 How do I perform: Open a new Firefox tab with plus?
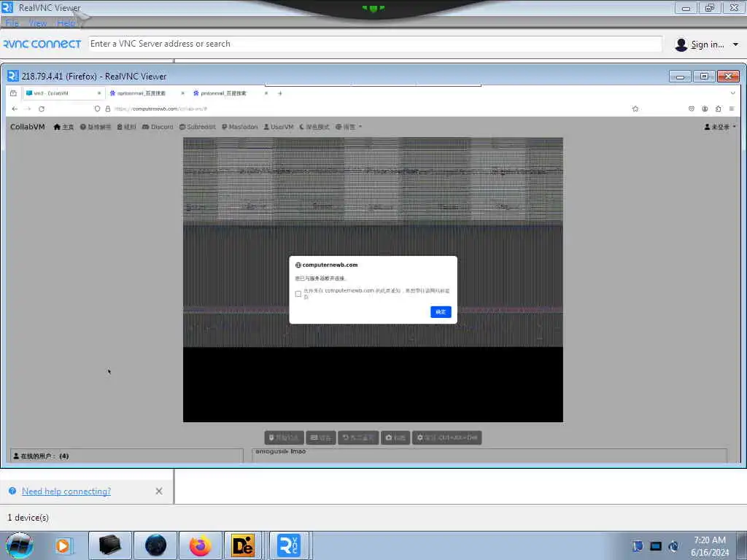(280, 93)
